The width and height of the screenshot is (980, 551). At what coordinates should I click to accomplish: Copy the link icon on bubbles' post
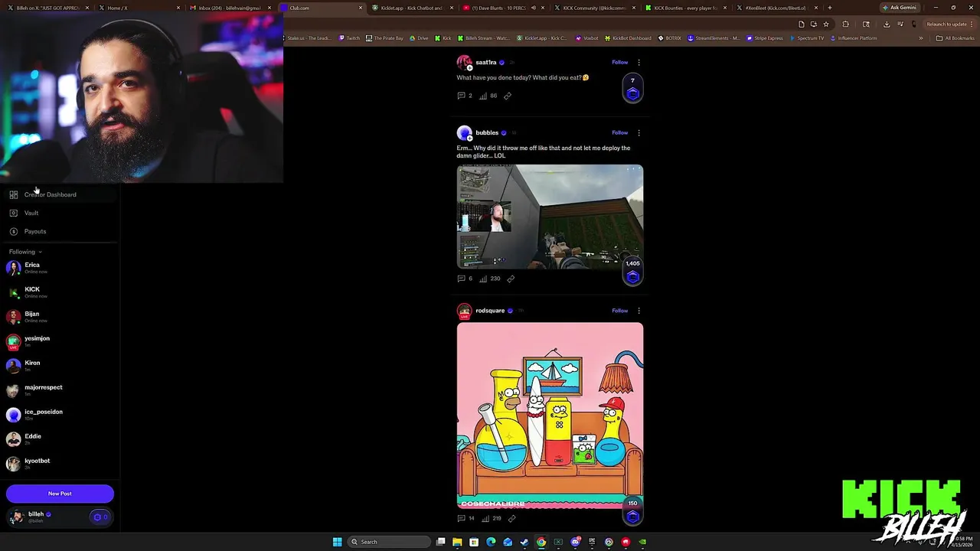coord(511,279)
